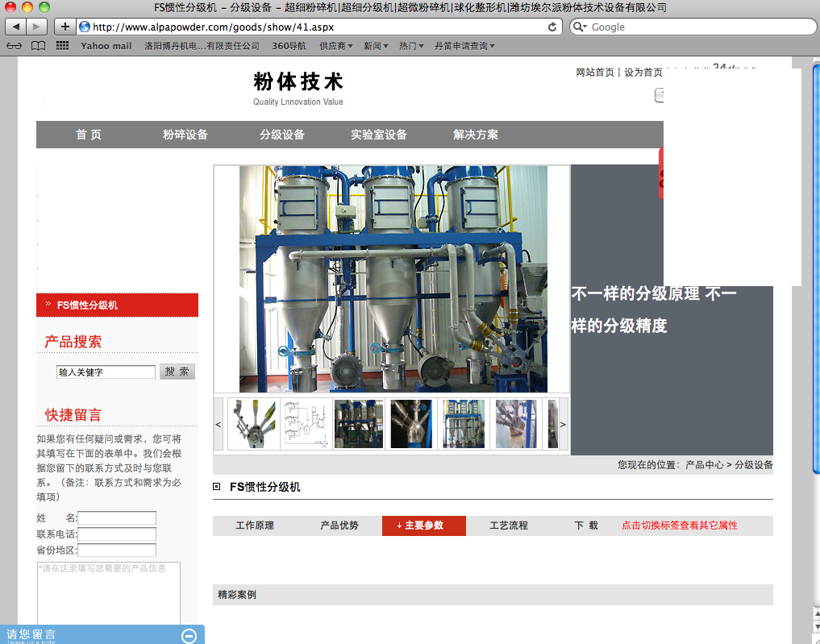Open the 丹笛申请查询 bookmarks folder
This screenshot has width=820, height=644.
tap(464, 46)
